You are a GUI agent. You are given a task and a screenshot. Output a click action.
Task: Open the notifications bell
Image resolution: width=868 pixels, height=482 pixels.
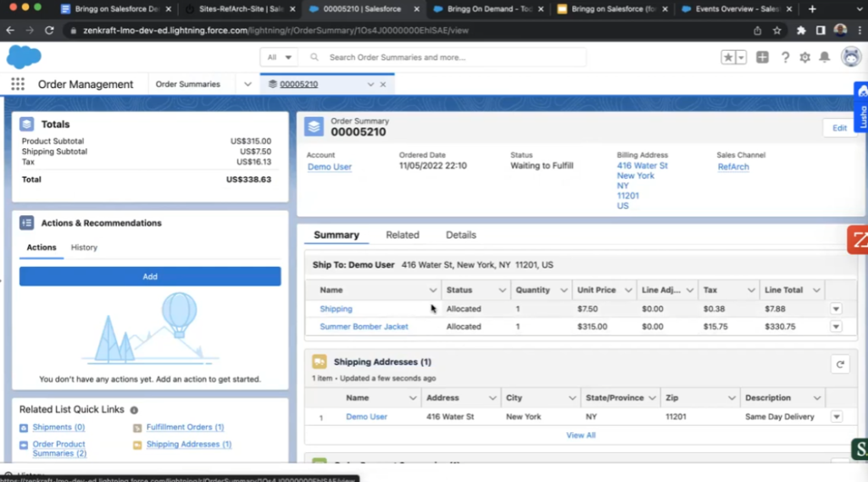click(x=823, y=57)
